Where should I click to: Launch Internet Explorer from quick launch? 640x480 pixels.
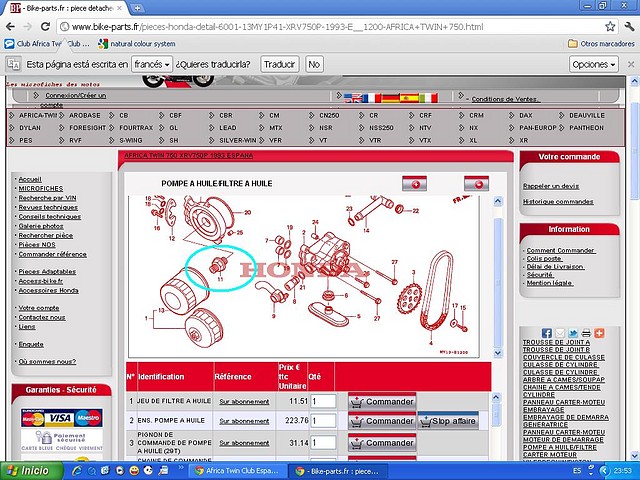[76, 471]
